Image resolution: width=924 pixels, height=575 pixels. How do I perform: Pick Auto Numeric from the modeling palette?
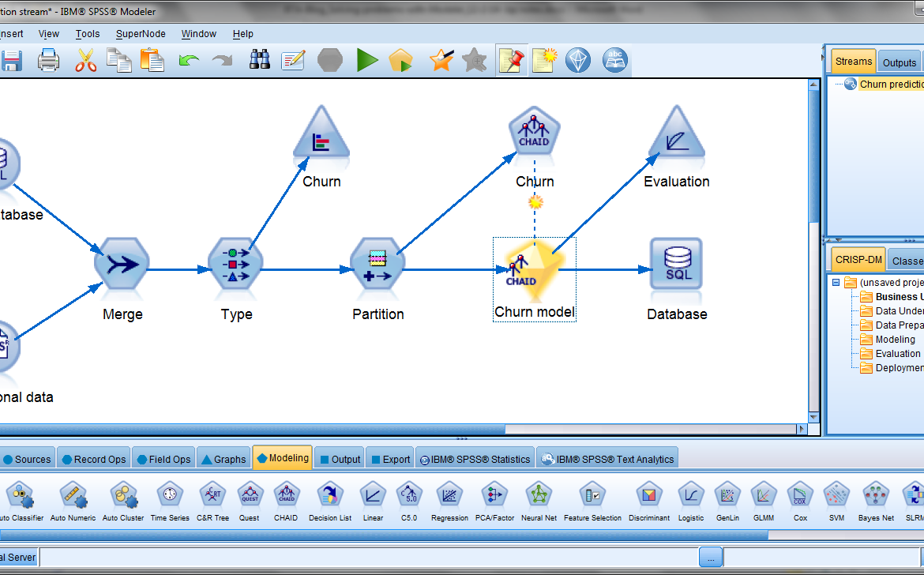pyautogui.click(x=73, y=502)
